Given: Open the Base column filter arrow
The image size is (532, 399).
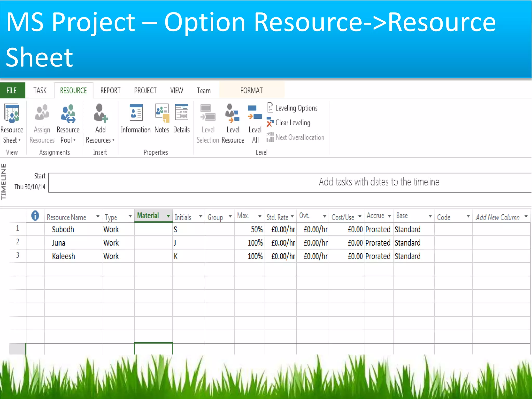Looking at the screenshot, I should pyautogui.click(x=430, y=216).
